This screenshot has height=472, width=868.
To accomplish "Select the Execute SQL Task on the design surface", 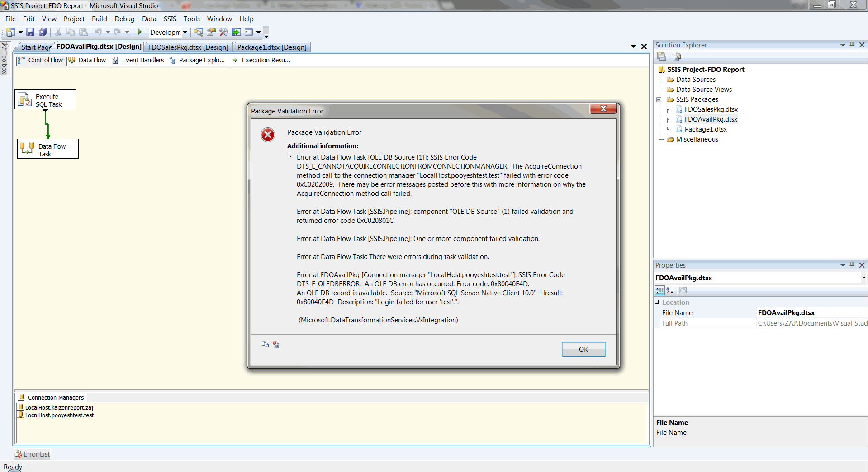I will coord(45,99).
